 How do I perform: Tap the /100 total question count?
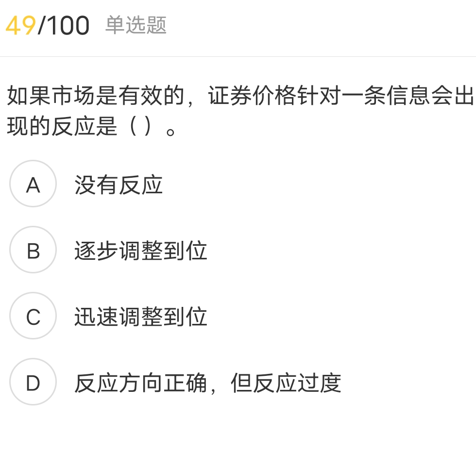tap(64, 26)
